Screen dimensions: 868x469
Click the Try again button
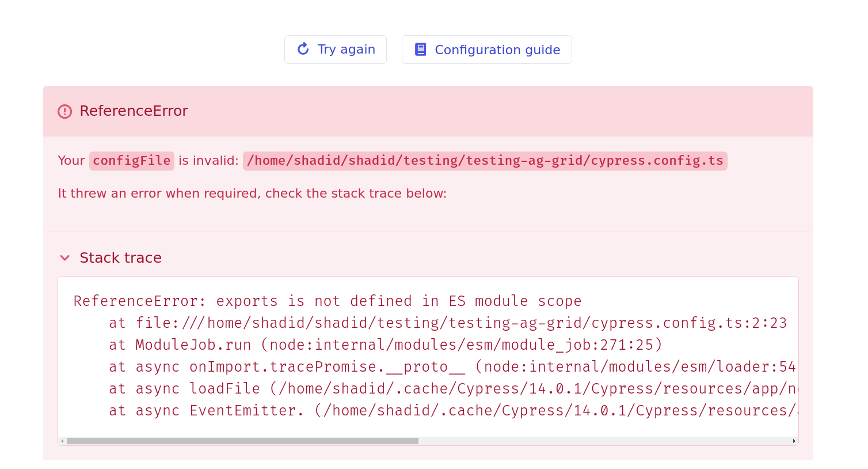(336, 50)
